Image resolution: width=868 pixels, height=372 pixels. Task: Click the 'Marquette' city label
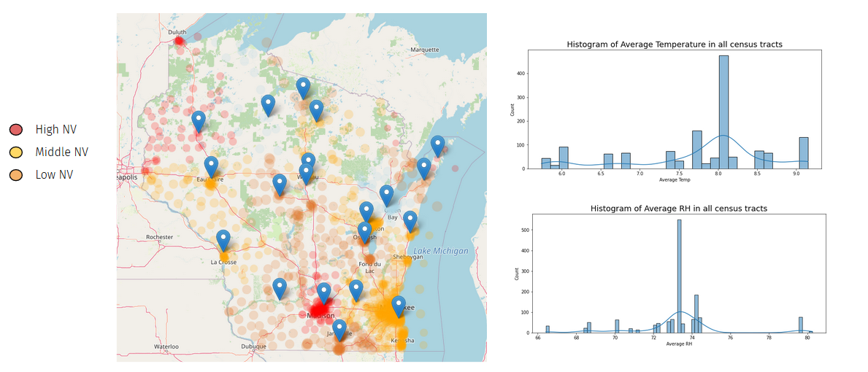click(x=425, y=50)
